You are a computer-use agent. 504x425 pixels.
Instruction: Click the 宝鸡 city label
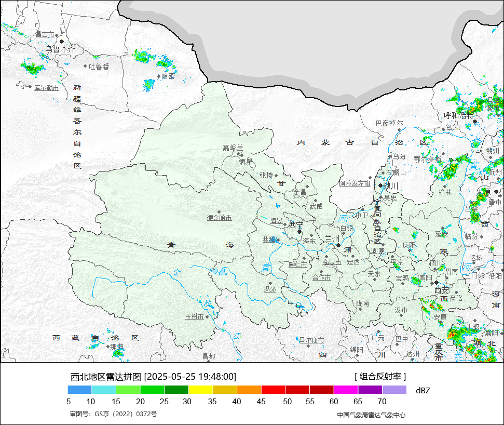click(x=402, y=278)
